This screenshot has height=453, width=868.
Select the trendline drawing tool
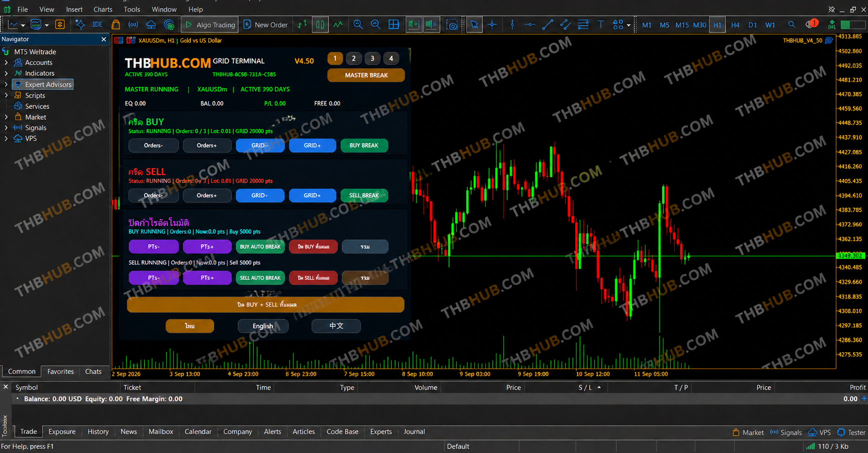pyautogui.click(x=548, y=24)
